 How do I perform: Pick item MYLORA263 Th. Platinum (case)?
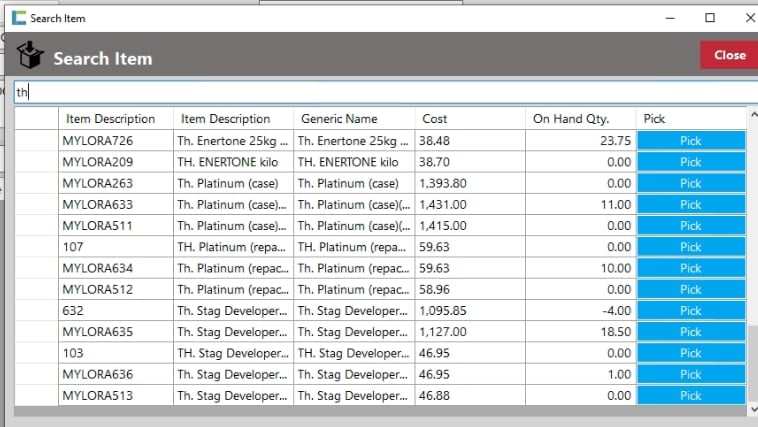(690, 184)
